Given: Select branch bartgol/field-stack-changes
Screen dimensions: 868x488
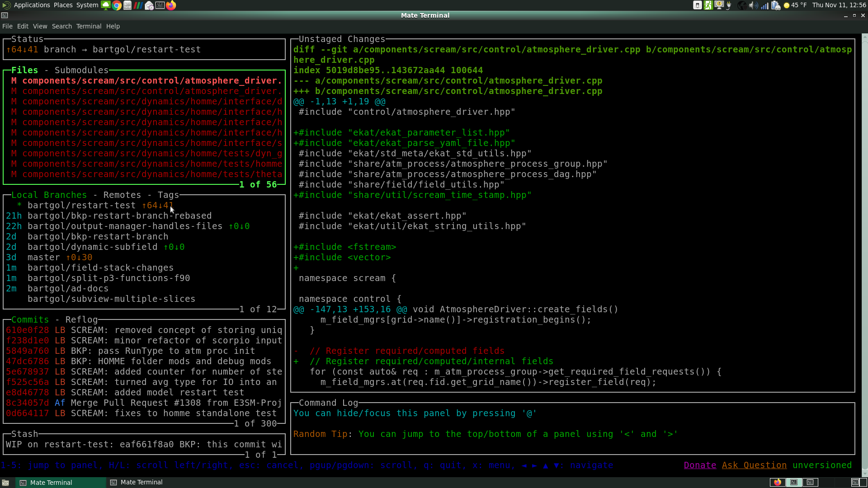Looking at the screenshot, I should click(x=144, y=268).
